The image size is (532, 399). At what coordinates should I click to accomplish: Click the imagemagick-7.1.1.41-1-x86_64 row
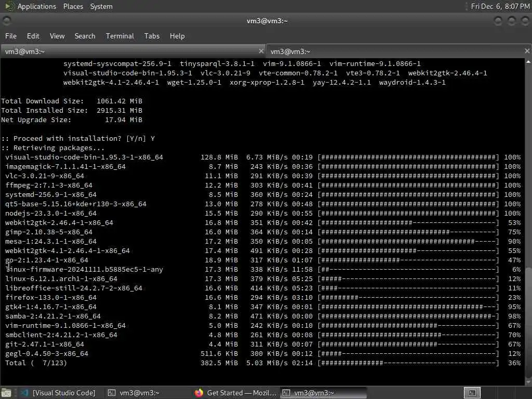point(263,167)
